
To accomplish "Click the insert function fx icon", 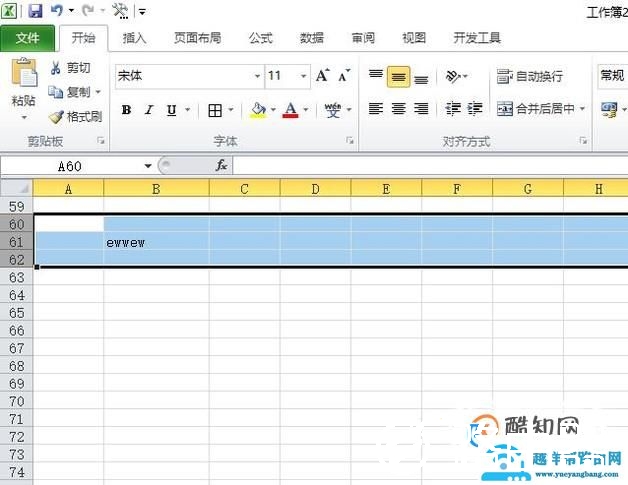I will 221,165.
